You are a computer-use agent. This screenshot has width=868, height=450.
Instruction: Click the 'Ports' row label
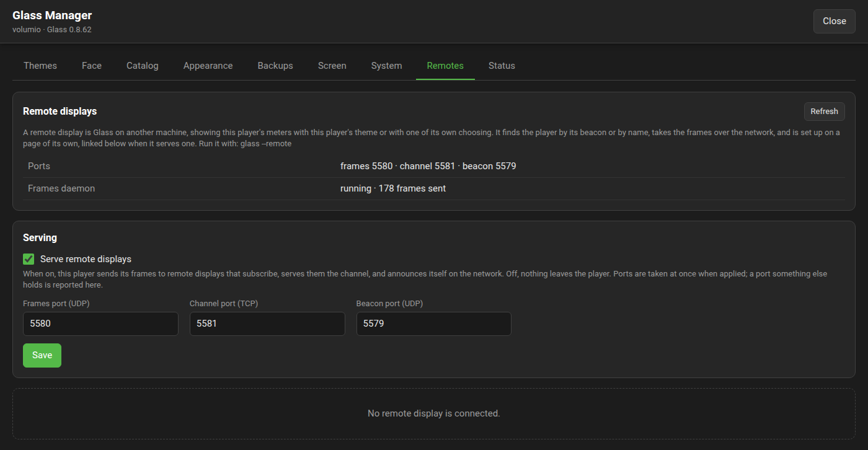tap(39, 166)
